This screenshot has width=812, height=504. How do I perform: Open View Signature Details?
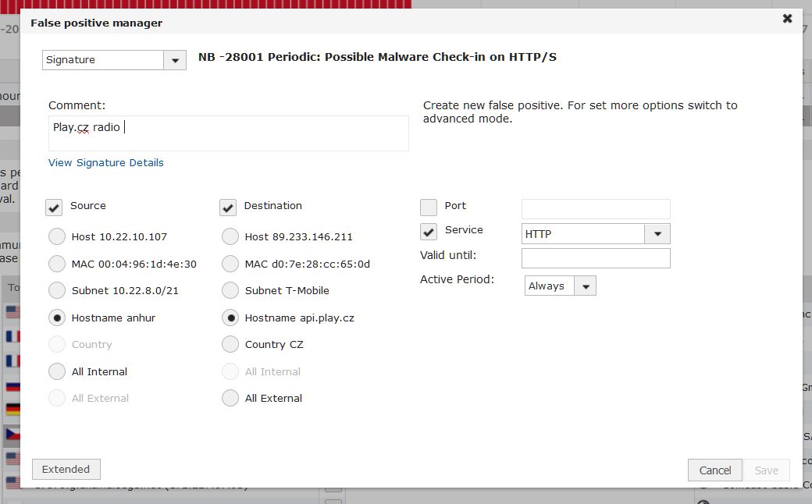[x=105, y=162]
